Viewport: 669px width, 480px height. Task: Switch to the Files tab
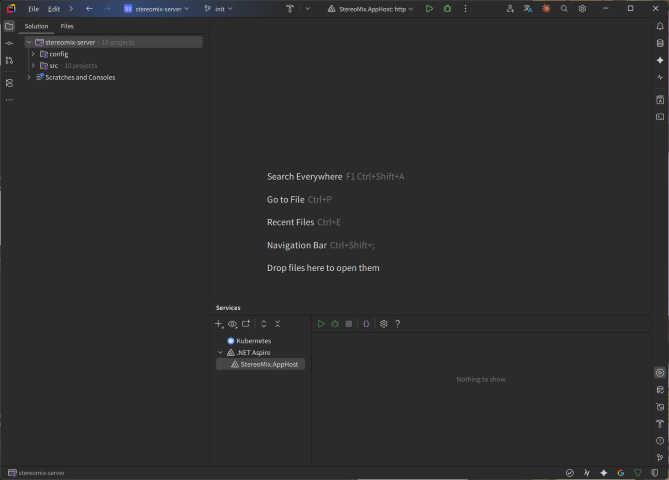67,26
